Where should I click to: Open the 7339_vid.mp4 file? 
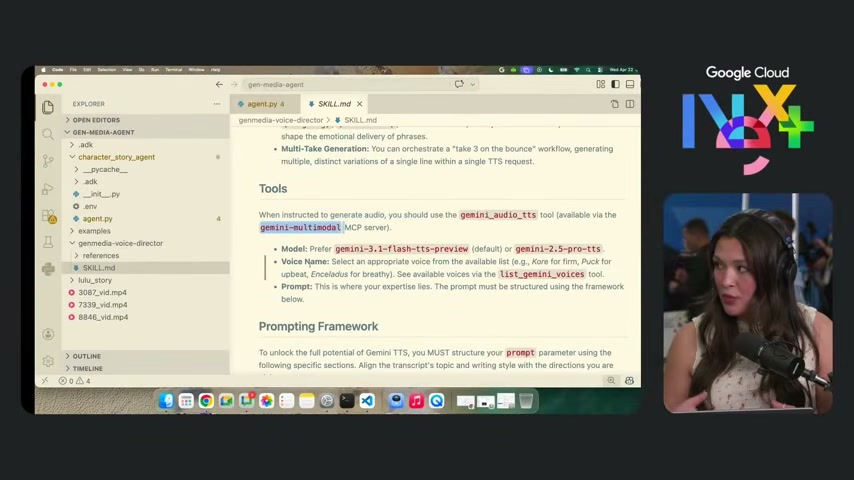102,305
